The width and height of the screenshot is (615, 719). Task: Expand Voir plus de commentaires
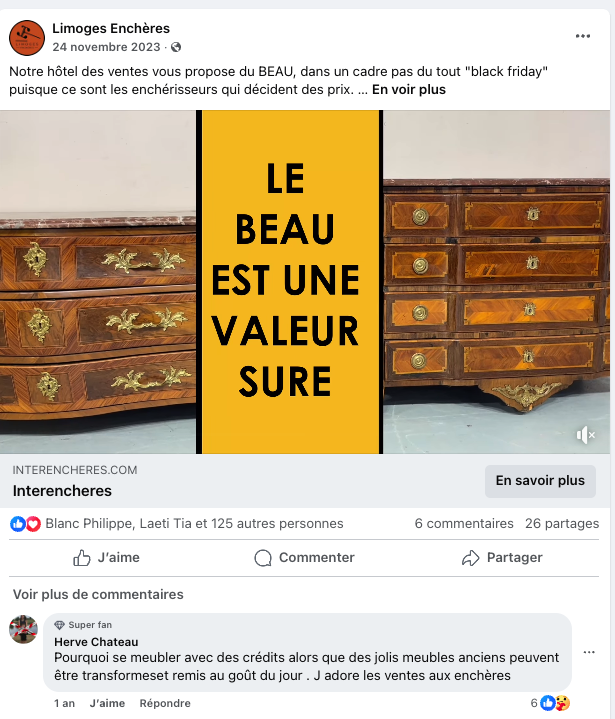pyautogui.click(x=98, y=594)
